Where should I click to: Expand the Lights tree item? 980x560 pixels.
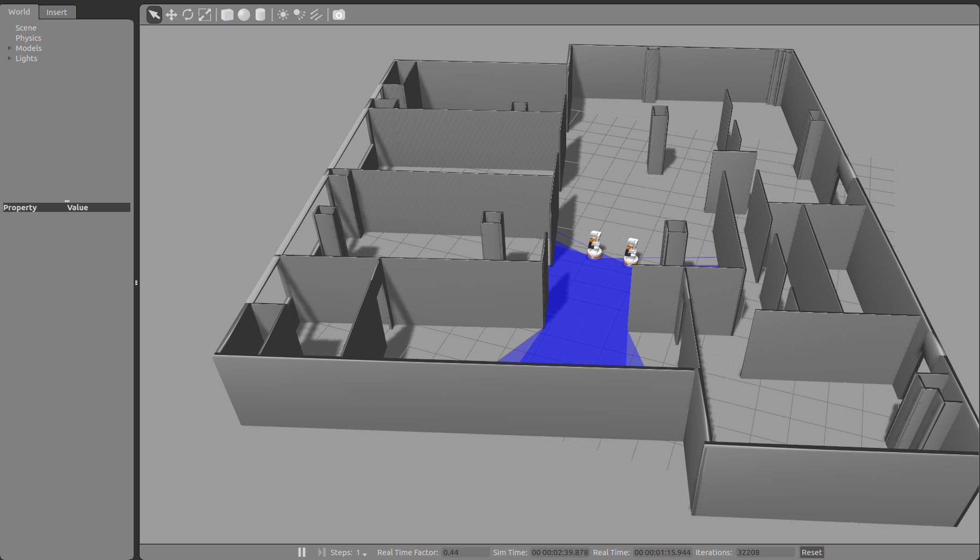(10, 58)
